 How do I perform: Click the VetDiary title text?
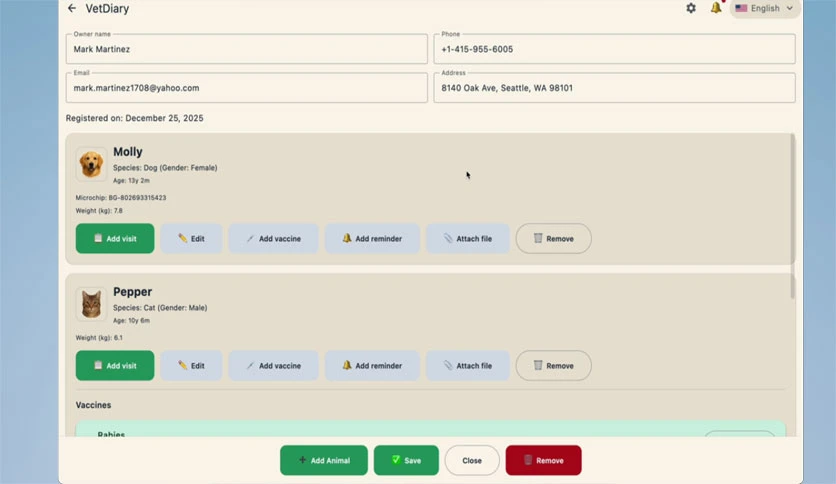pyautogui.click(x=107, y=9)
